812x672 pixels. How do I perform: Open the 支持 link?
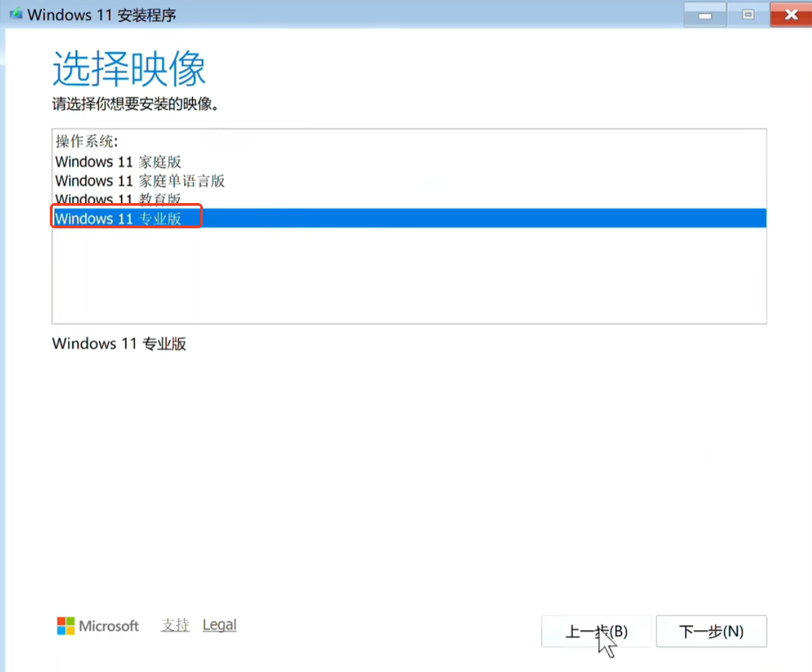(175, 625)
